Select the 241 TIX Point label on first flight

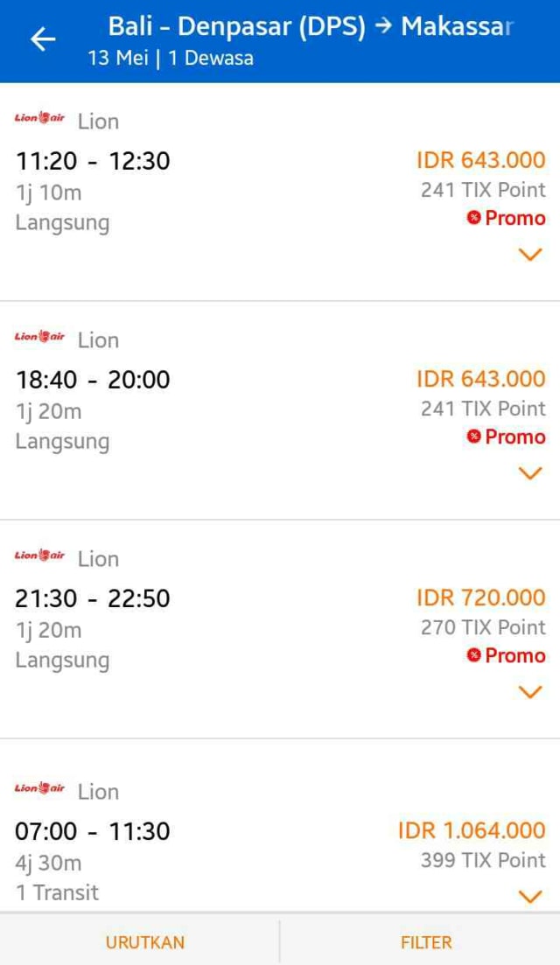pyautogui.click(x=485, y=189)
